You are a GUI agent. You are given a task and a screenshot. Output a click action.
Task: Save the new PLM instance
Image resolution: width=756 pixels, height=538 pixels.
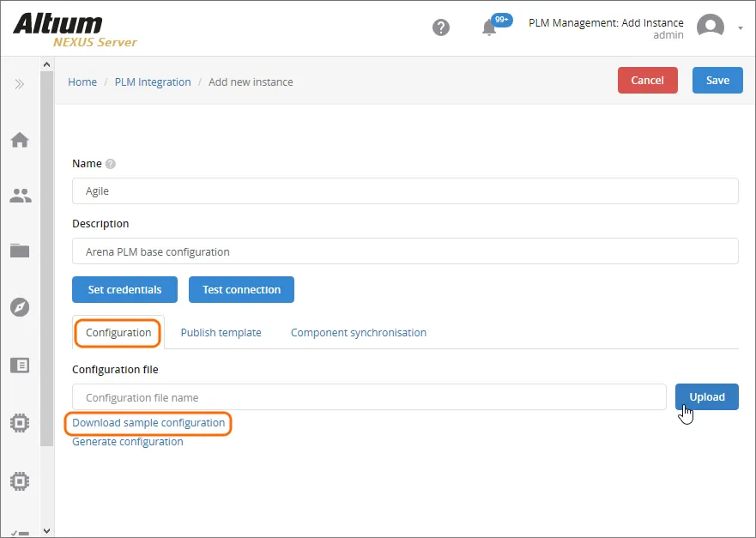tap(717, 80)
